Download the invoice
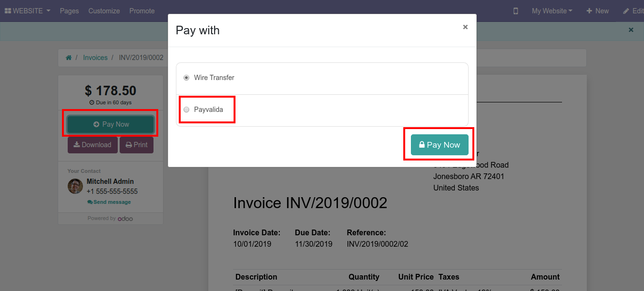The image size is (644, 291). 92,145
